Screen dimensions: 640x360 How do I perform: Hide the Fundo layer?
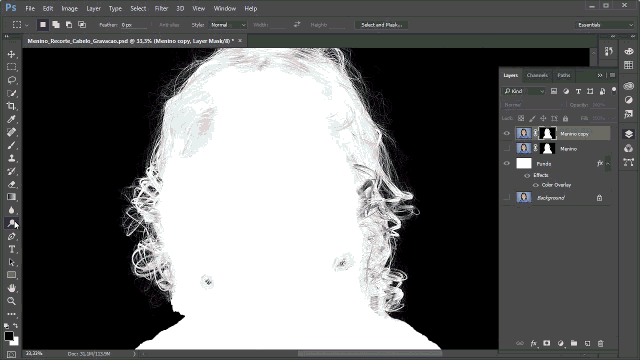[507, 164]
